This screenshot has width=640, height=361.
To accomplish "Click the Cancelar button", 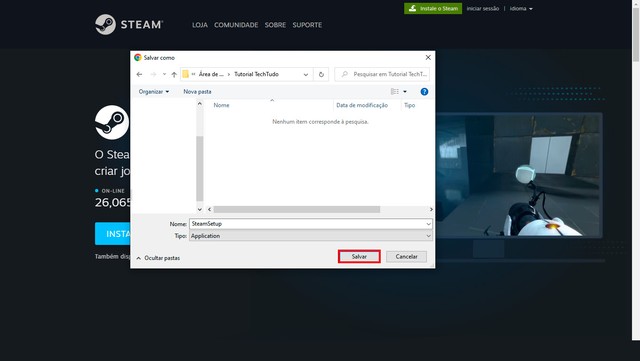I will point(407,256).
